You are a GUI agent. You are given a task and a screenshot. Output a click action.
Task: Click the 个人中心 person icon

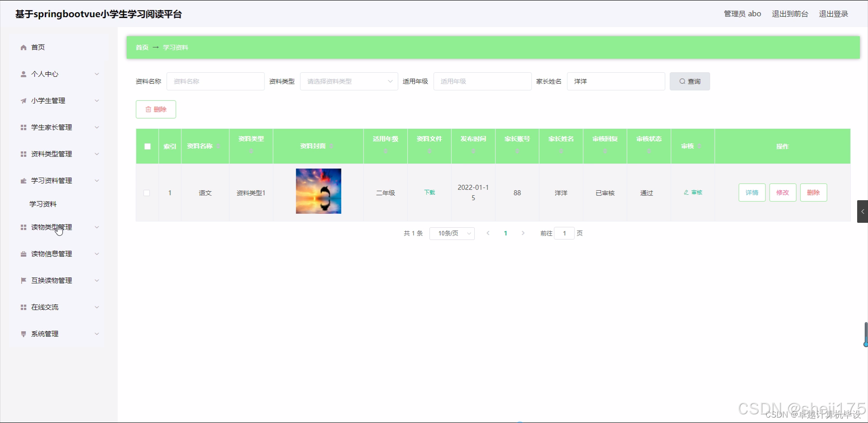click(x=23, y=74)
